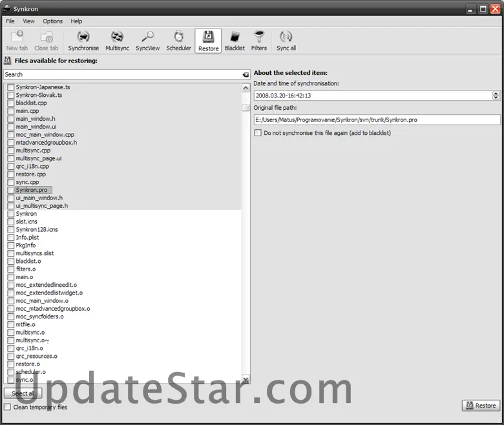
Task: Open the File menu
Action: pos(10,21)
